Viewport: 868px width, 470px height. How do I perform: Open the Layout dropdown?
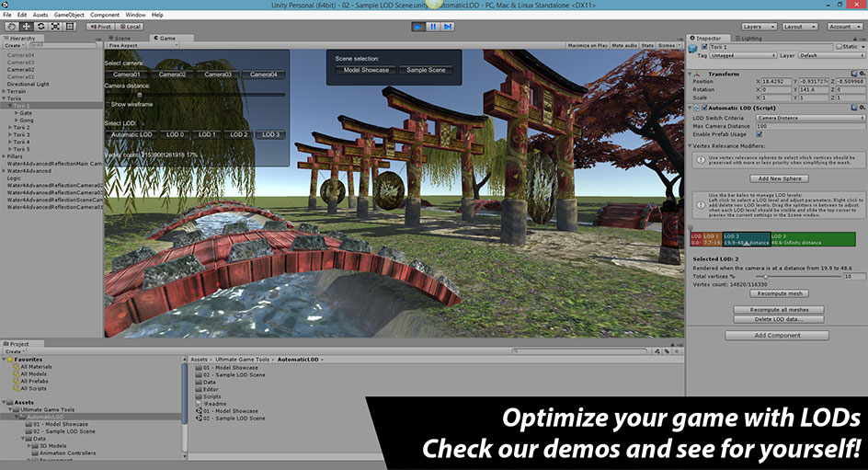coord(799,27)
